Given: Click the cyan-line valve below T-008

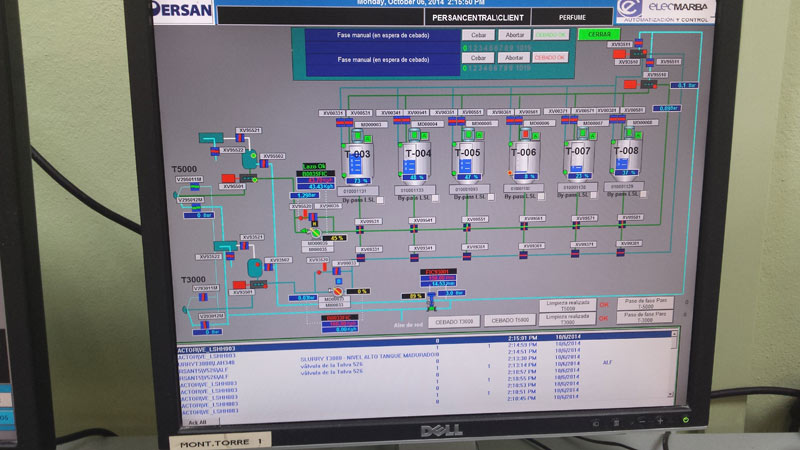Looking at the screenshot, I should click(x=620, y=252).
